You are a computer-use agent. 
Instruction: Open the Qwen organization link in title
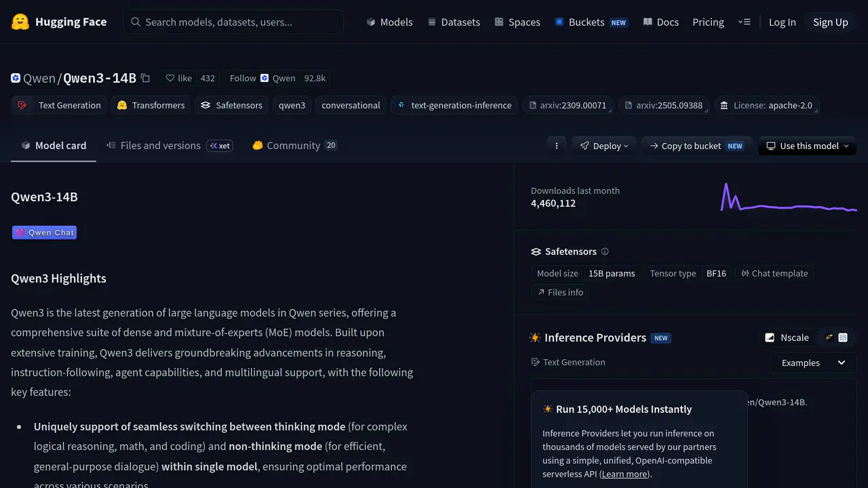tap(39, 78)
